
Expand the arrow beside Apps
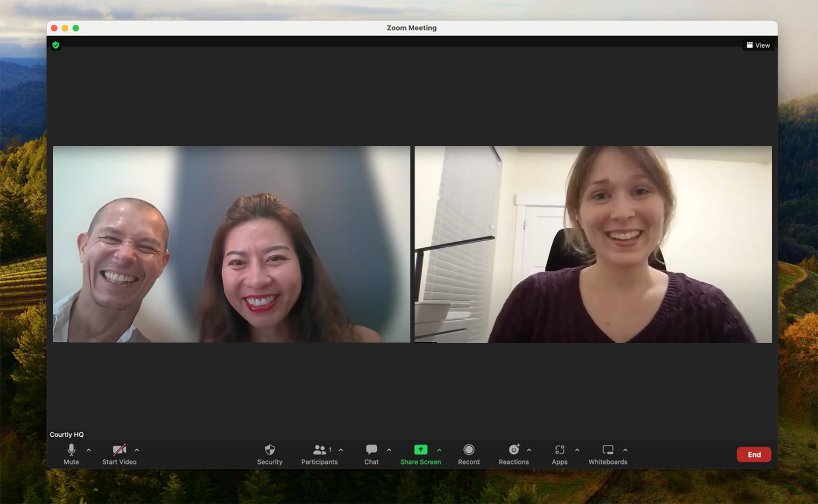(x=577, y=450)
